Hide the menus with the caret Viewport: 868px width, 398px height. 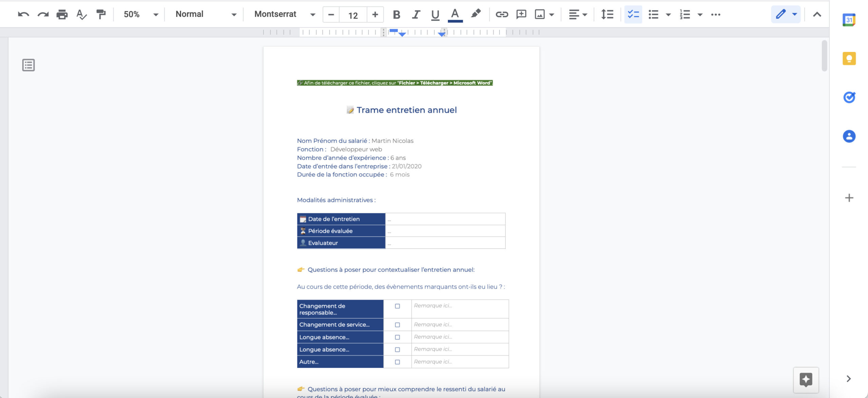[x=817, y=15]
